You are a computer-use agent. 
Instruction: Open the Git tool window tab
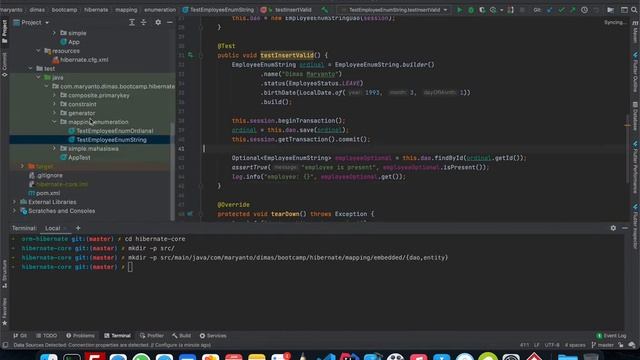(x=20, y=336)
